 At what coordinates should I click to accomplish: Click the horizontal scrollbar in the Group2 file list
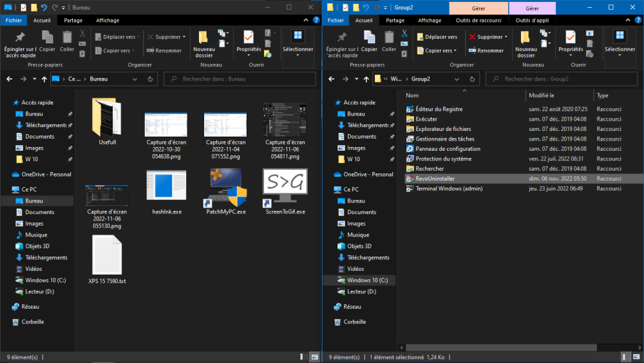click(x=502, y=348)
